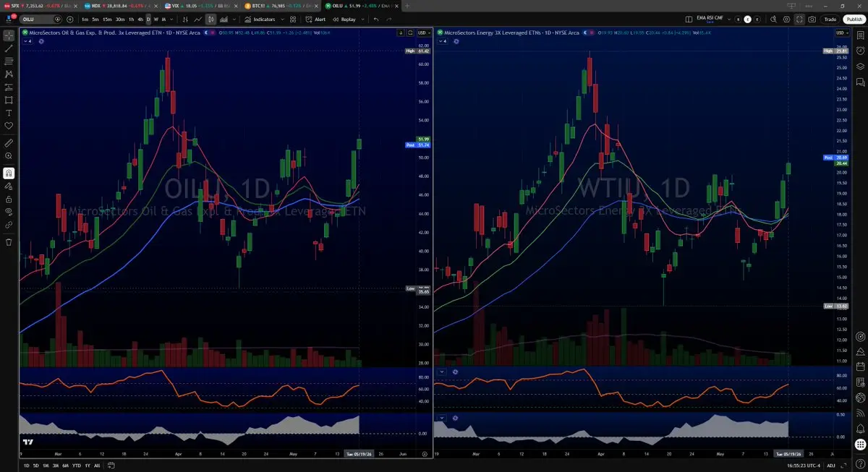This screenshot has width=868, height=472.
Task: Expand the favorite indicators dropdown arrow
Action: tap(282, 20)
